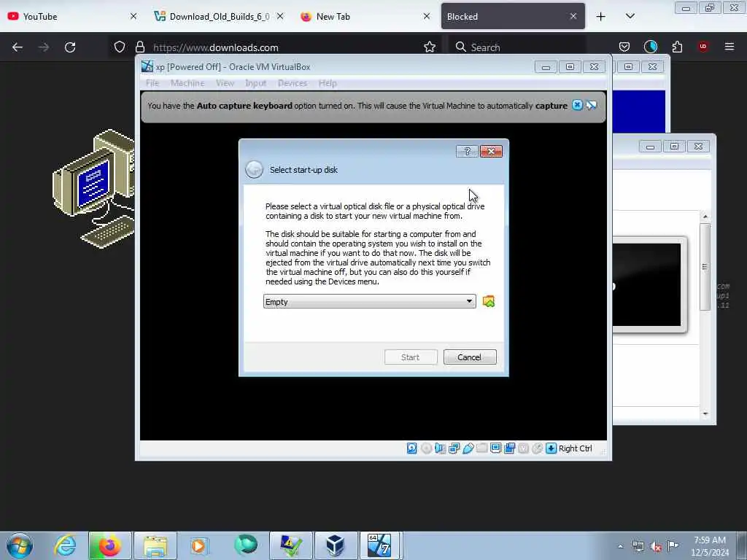
Task: Click the don't-show-again icon on notification bar
Action: click(x=591, y=105)
